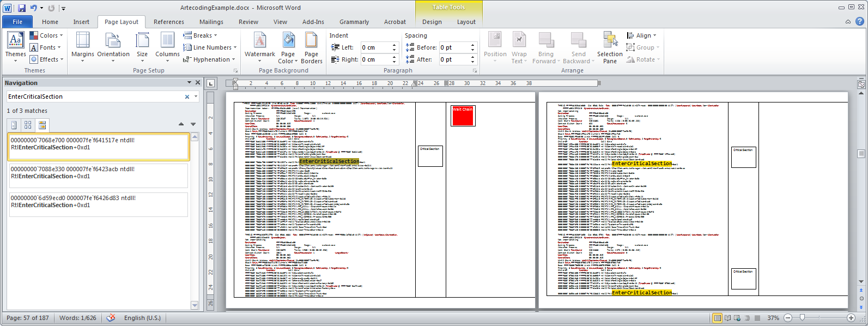Click the Indent Right field
868x326 pixels.
(376, 59)
